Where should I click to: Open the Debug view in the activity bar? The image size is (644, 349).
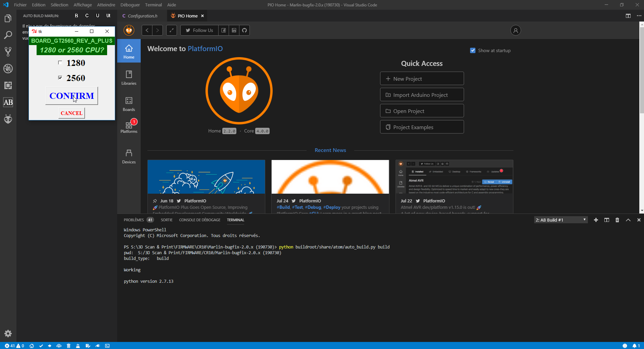point(8,69)
